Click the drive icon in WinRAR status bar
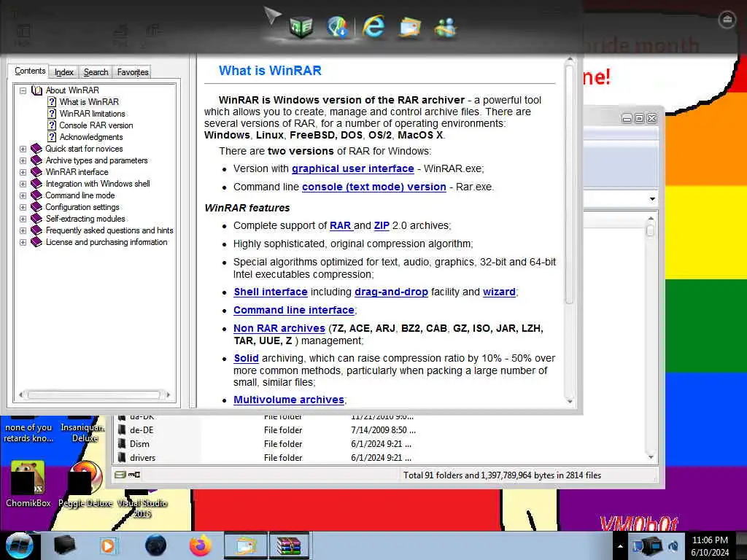The height and width of the screenshot is (560, 747). tap(120, 474)
